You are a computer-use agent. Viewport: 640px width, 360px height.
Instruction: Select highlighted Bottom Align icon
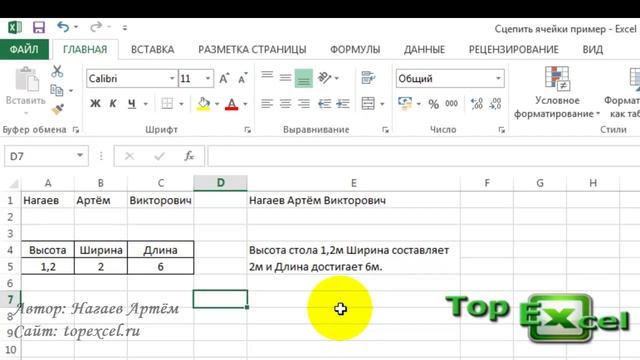pos(304,78)
